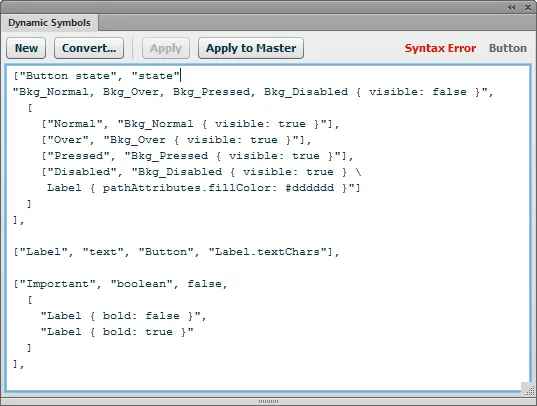Click the pathAttributes.fillColor #dddddd line
Image resolution: width=537 pixels, height=406 pixels.
click(x=203, y=188)
